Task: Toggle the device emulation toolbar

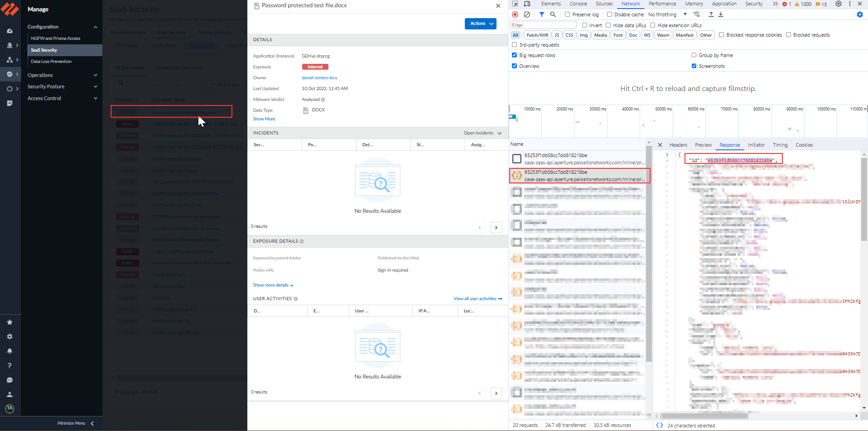Action: [x=527, y=4]
